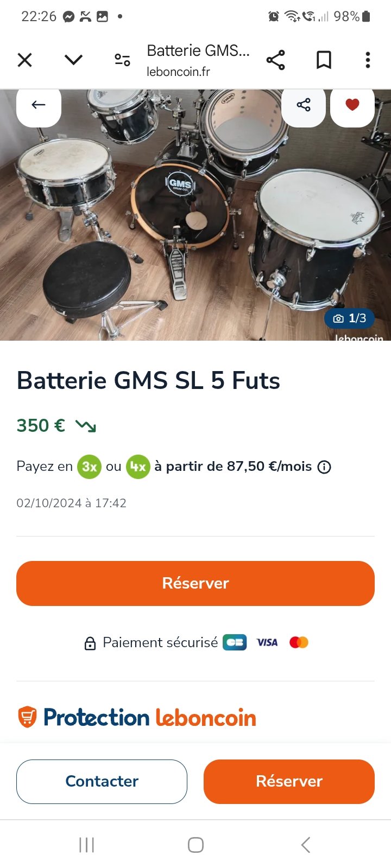Open the Protection leboncoin section
The width and height of the screenshot is (391, 868).
click(x=137, y=717)
